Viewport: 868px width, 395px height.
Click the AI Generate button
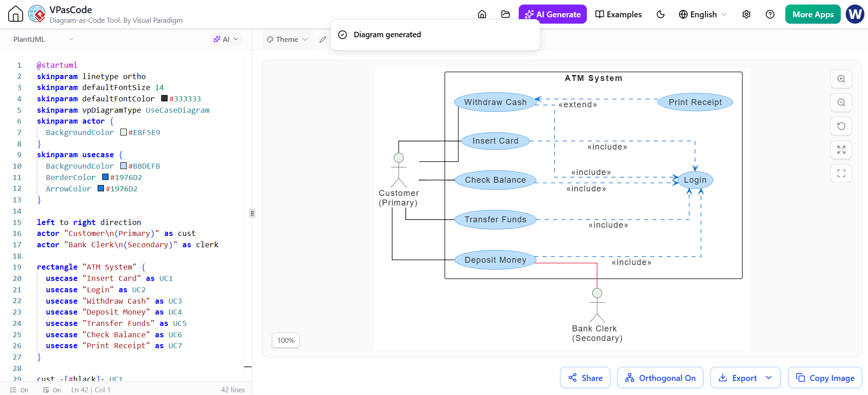(552, 14)
